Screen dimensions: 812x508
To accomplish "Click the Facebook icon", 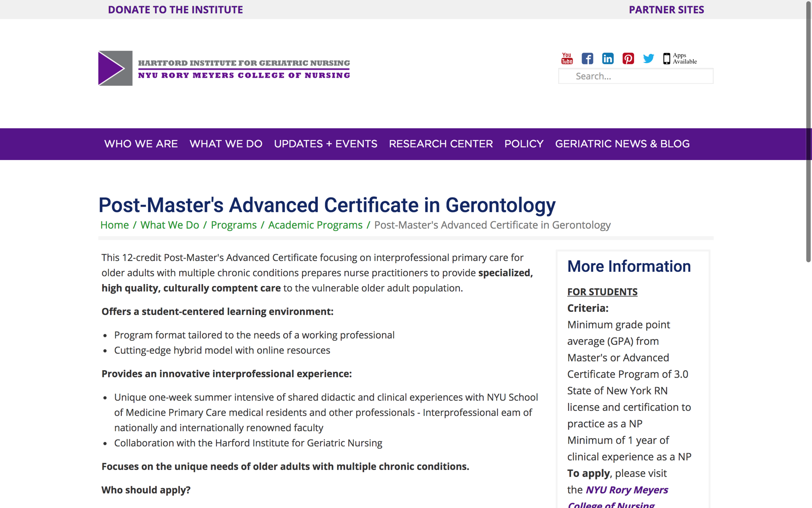I will click(x=587, y=59).
